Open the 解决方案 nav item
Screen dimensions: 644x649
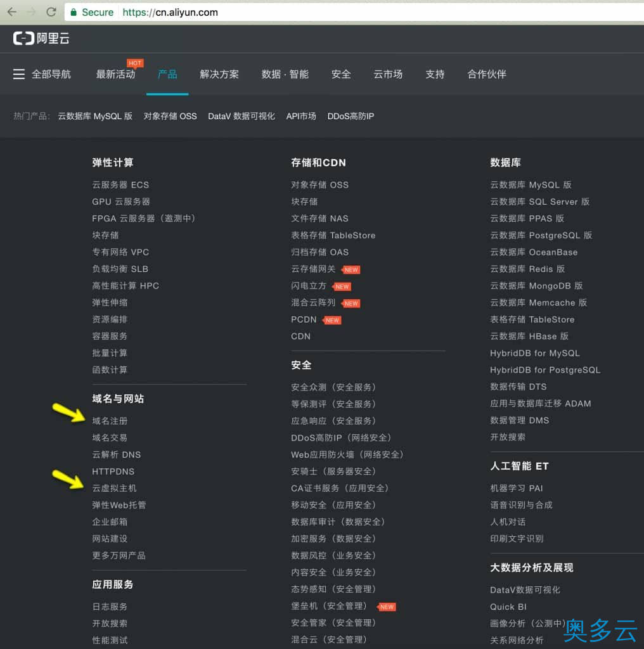coord(219,74)
